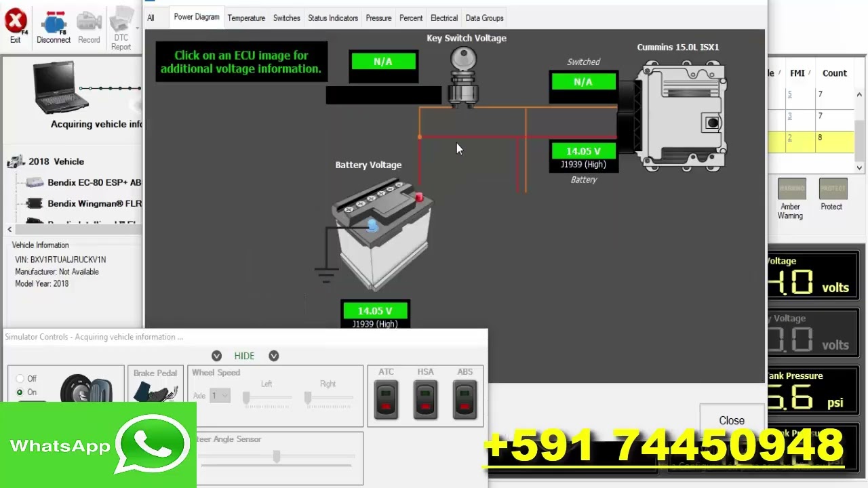The width and height of the screenshot is (868, 488).
Task: Click FMI link 5 in fault table
Action: pos(789,94)
